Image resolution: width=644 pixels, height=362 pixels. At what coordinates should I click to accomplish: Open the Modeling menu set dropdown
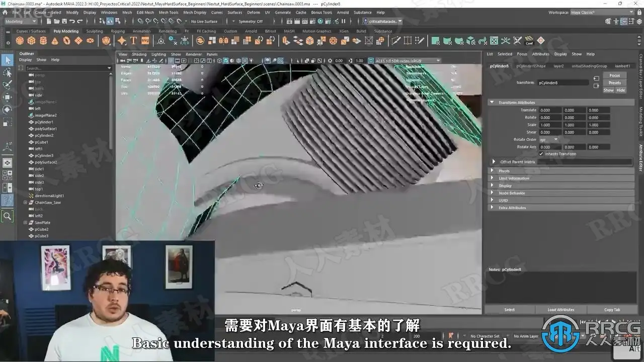(21, 22)
